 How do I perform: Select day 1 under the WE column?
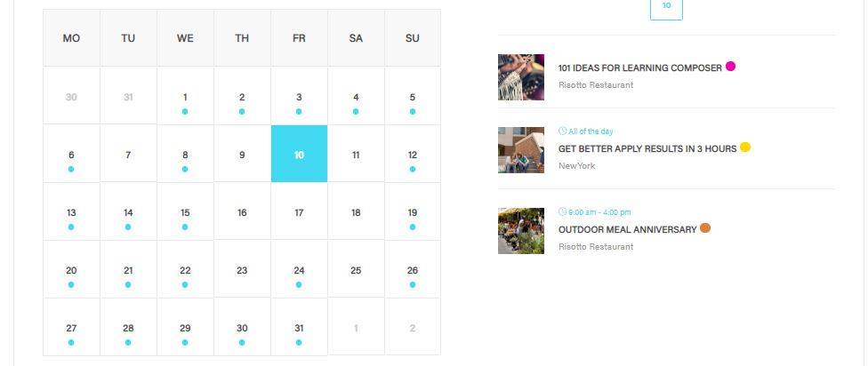pyautogui.click(x=185, y=96)
